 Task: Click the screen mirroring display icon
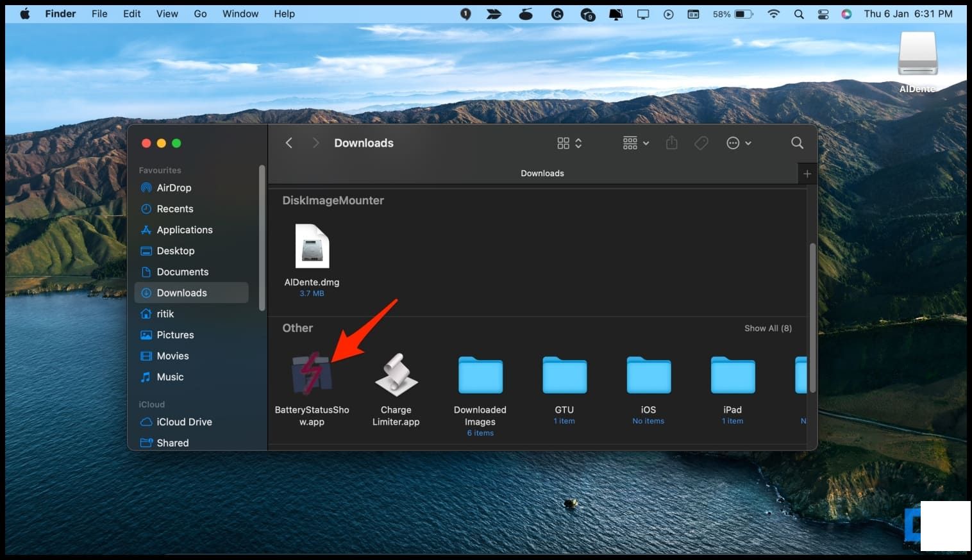pos(643,13)
